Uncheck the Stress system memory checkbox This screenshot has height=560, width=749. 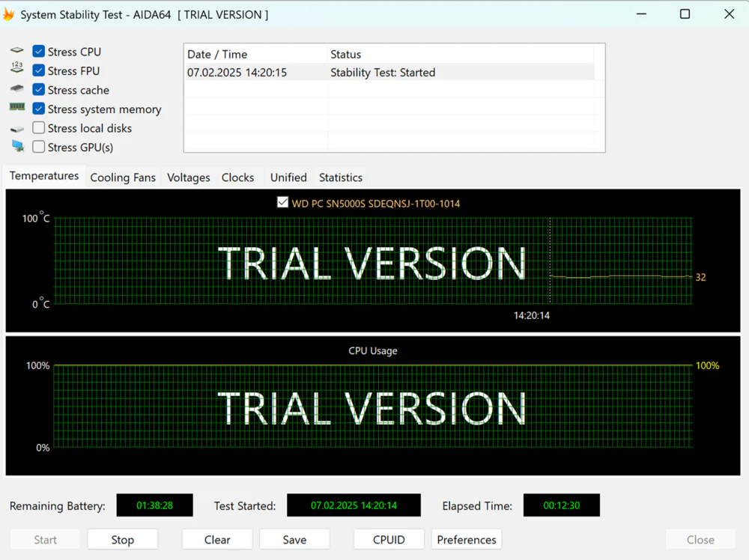click(x=39, y=109)
